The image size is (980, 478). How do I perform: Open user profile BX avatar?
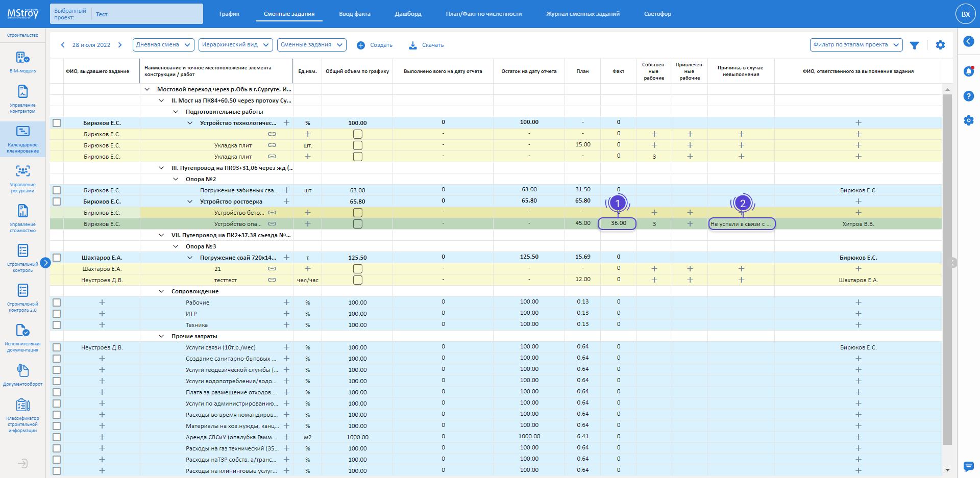point(965,14)
